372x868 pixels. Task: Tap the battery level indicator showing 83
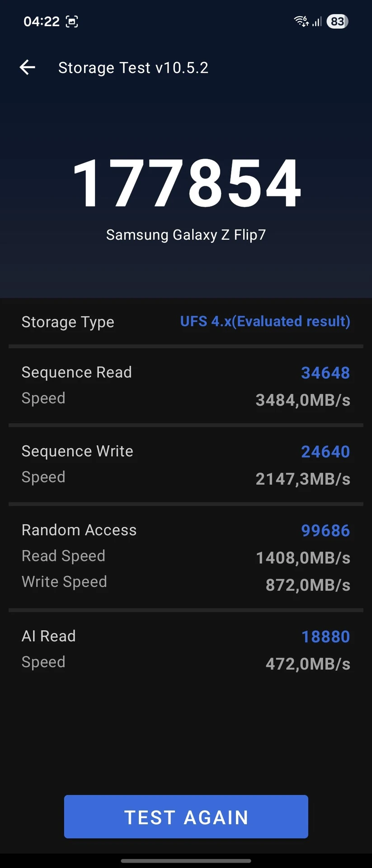[x=337, y=21]
